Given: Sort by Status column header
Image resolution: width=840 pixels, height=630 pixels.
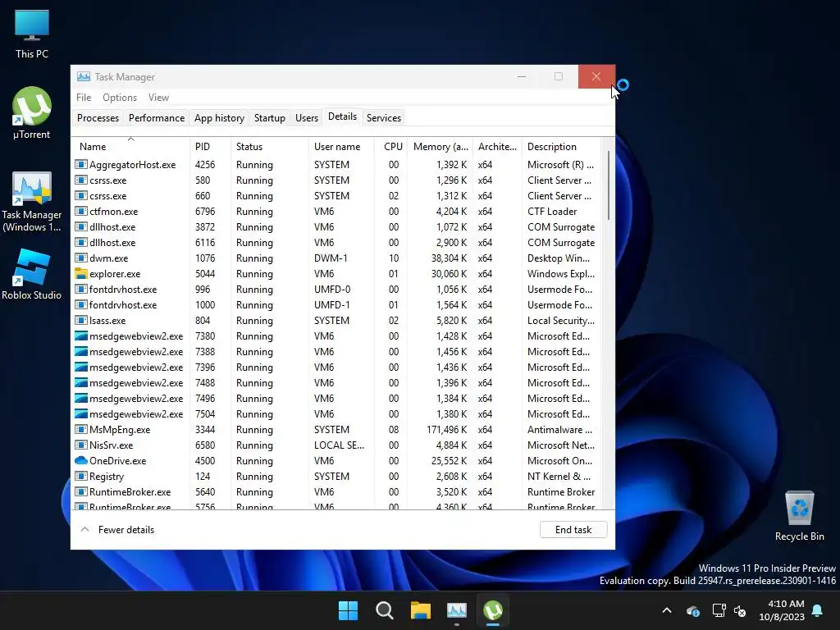Looking at the screenshot, I should 269,146.
